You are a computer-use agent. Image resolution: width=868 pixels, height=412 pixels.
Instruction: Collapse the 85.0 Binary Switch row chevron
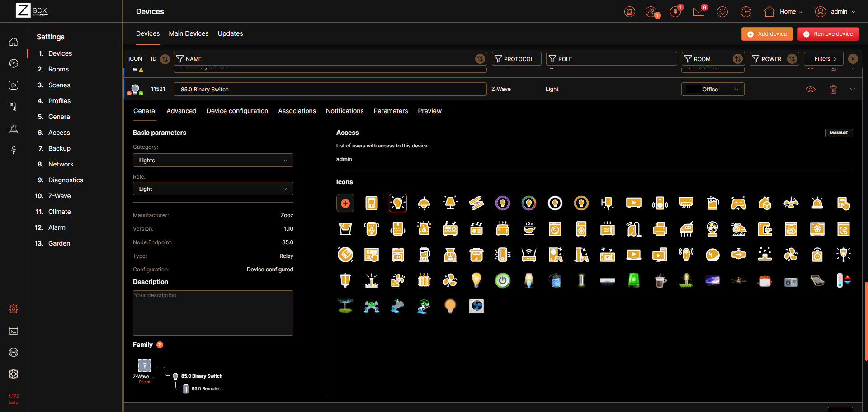(853, 90)
